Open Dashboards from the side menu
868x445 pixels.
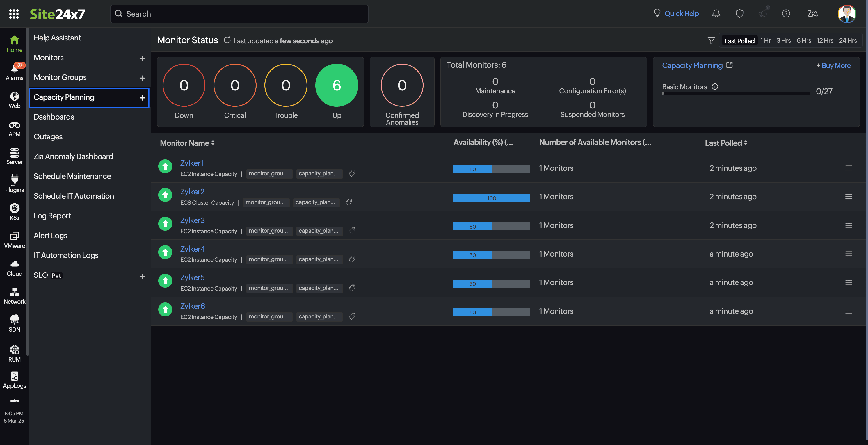54,117
